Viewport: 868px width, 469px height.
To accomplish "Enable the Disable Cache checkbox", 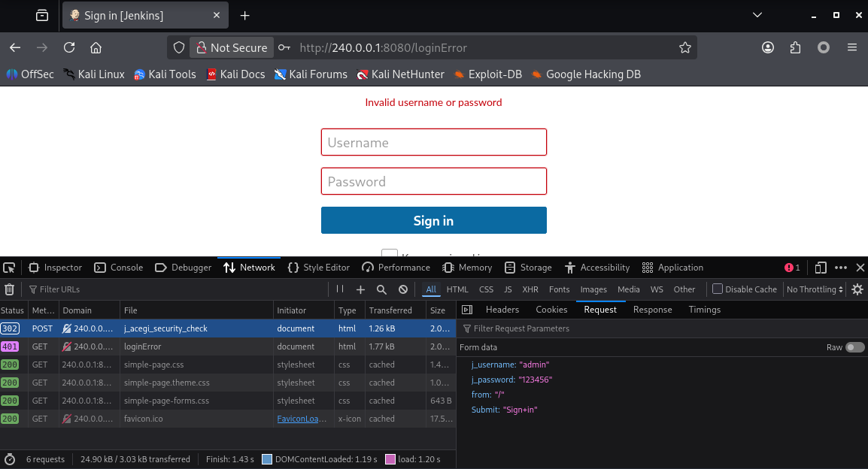I will 718,289.
